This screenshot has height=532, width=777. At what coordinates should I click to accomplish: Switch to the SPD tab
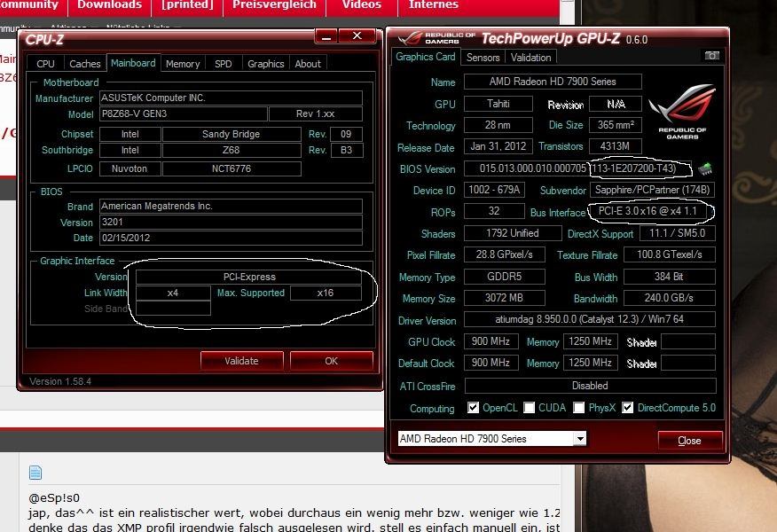point(223,64)
